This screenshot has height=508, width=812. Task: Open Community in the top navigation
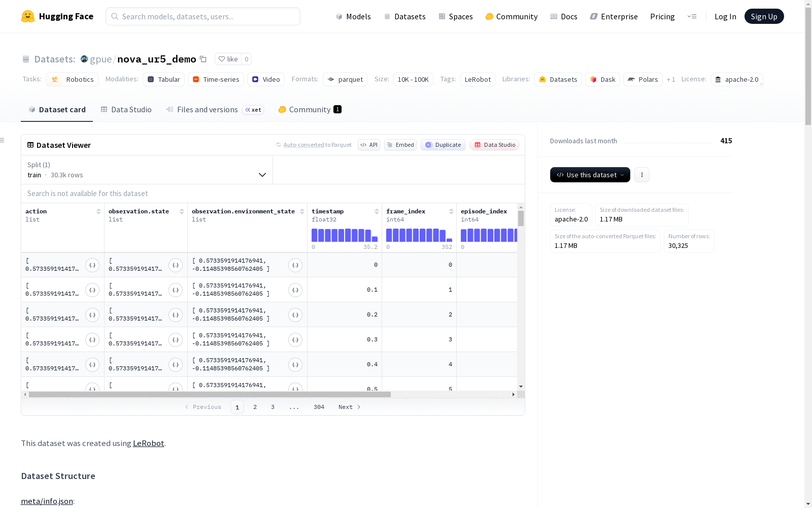512,16
